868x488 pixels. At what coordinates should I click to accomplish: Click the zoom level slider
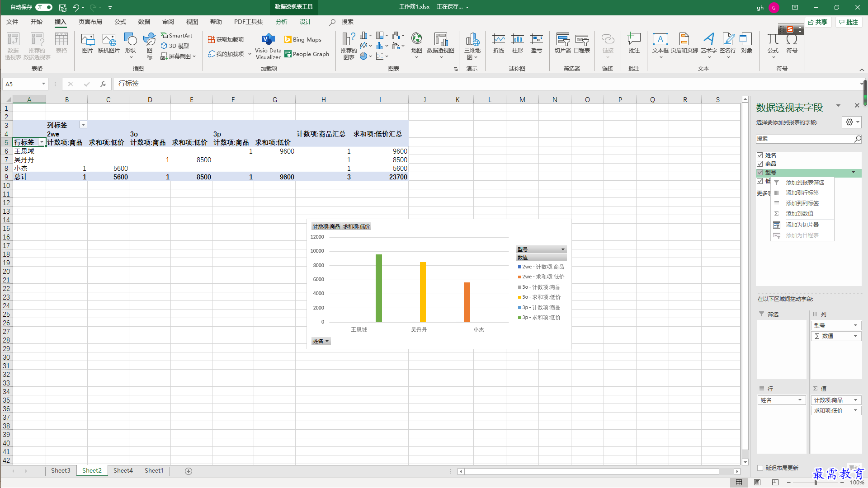[x=816, y=483]
